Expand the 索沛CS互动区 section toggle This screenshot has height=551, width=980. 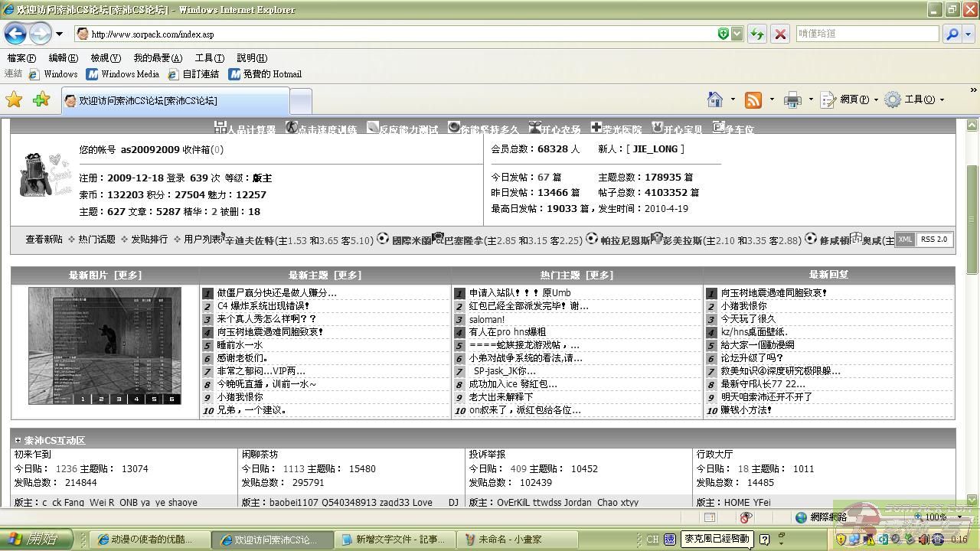tap(18, 440)
